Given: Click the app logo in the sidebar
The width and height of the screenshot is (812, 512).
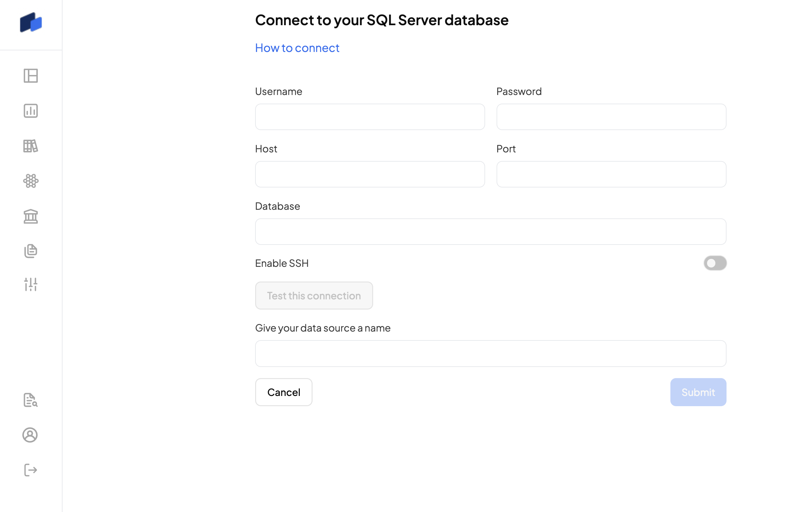Looking at the screenshot, I should point(31,23).
